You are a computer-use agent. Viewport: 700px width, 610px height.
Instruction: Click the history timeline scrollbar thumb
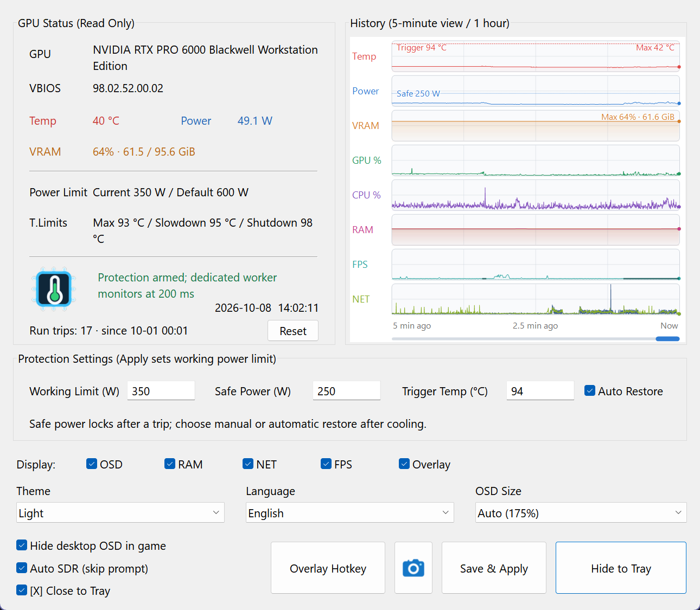pos(667,339)
